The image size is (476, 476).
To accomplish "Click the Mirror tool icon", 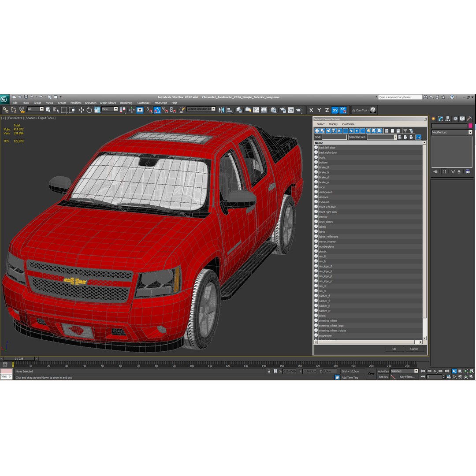I will click(221, 110).
